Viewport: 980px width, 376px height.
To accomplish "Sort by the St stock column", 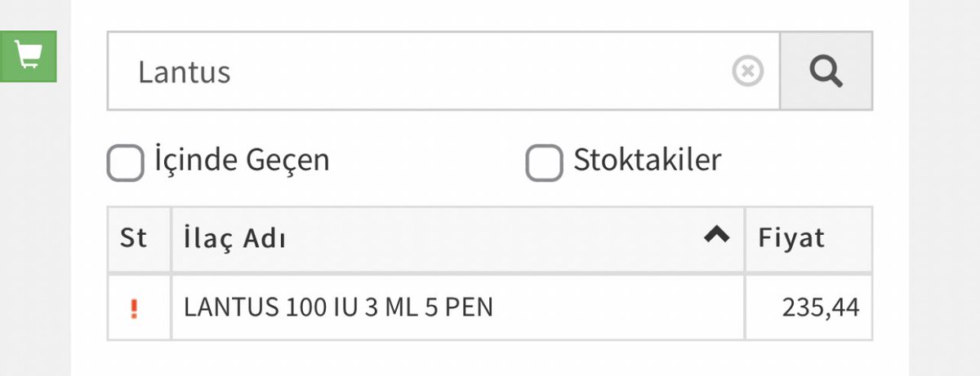I will (139, 239).
